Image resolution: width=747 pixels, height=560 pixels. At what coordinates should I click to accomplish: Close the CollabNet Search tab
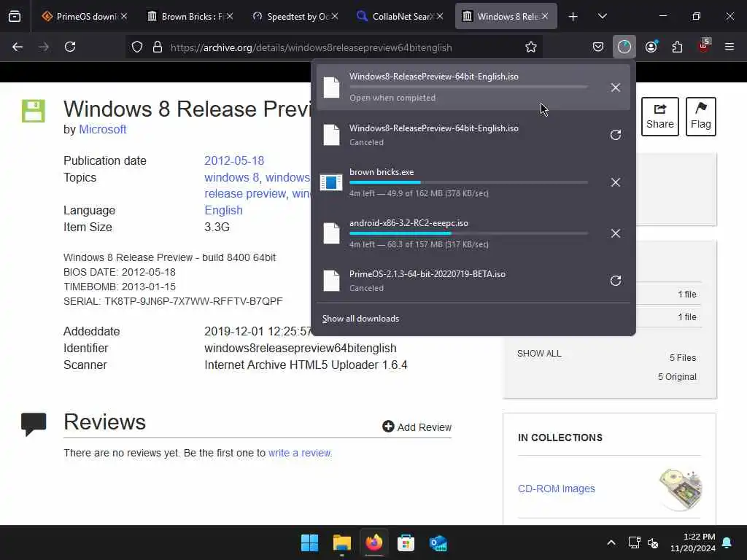pyautogui.click(x=440, y=16)
